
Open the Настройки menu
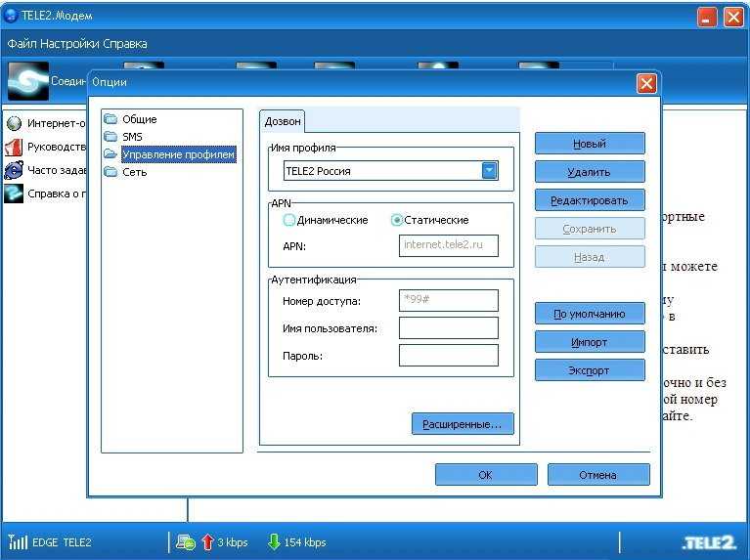tap(70, 44)
